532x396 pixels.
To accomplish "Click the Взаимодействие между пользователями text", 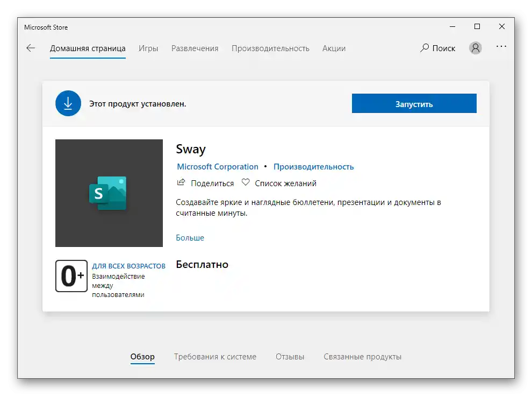I will tap(118, 285).
